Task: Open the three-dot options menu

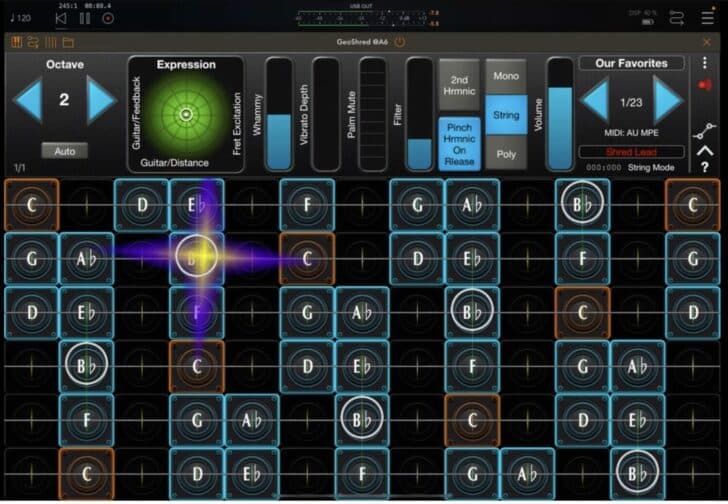Action: click(705, 62)
